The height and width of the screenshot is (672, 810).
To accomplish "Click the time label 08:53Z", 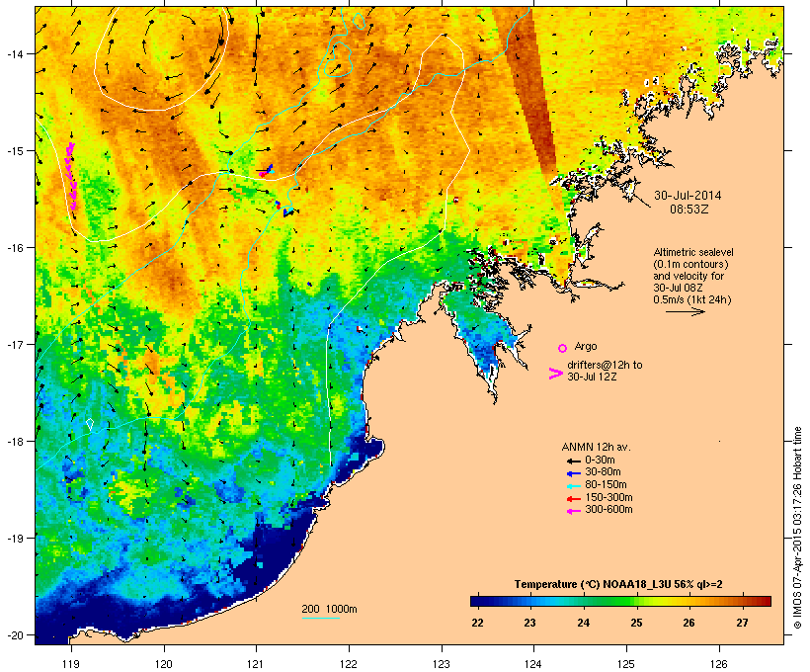I will 689,210.
